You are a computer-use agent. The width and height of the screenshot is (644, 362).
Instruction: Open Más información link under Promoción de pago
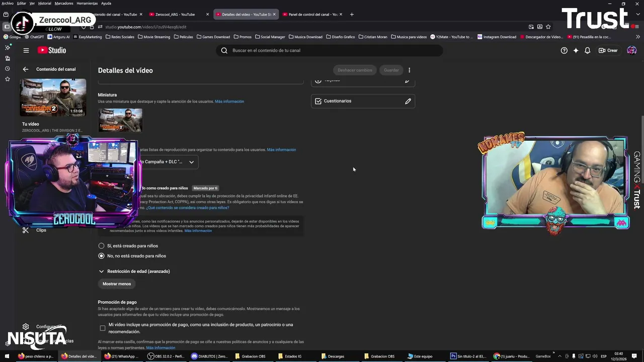point(160,348)
